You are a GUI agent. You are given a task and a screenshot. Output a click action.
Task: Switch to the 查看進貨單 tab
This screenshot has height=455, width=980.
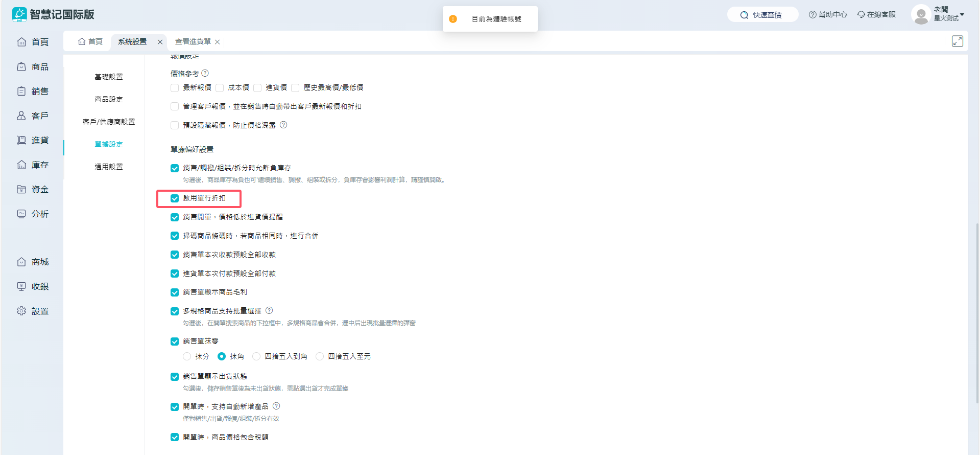click(x=193, y=42)
